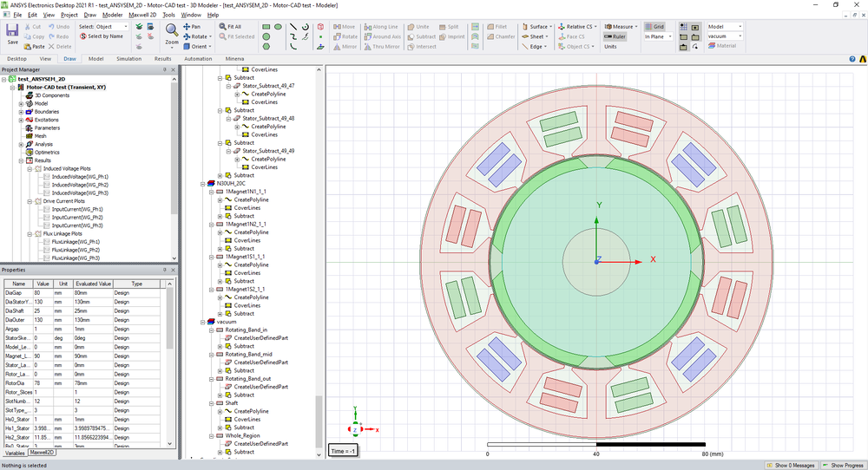Select the draw circle tool

[x=266, y=36]
